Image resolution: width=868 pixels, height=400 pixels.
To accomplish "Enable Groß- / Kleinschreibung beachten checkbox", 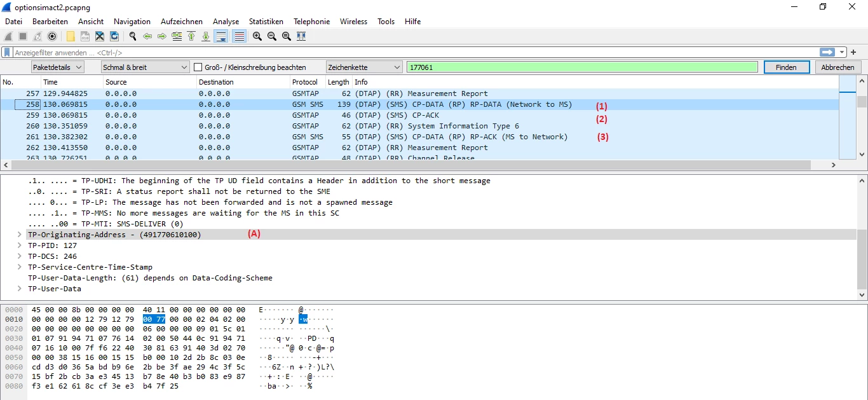I will pos(198,67).
